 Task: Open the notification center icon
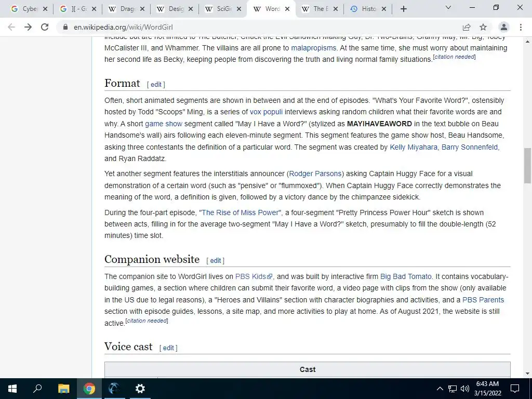515,389
